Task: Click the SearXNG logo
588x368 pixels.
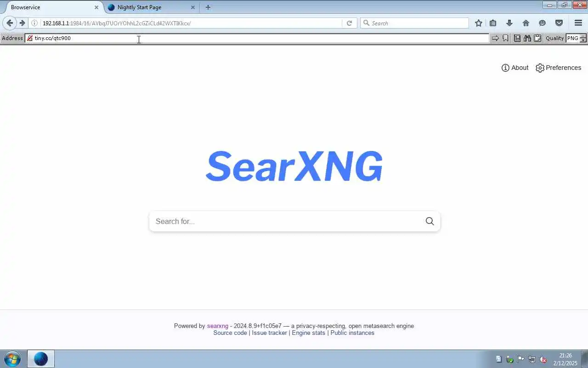Action: [x=294, y=166]
